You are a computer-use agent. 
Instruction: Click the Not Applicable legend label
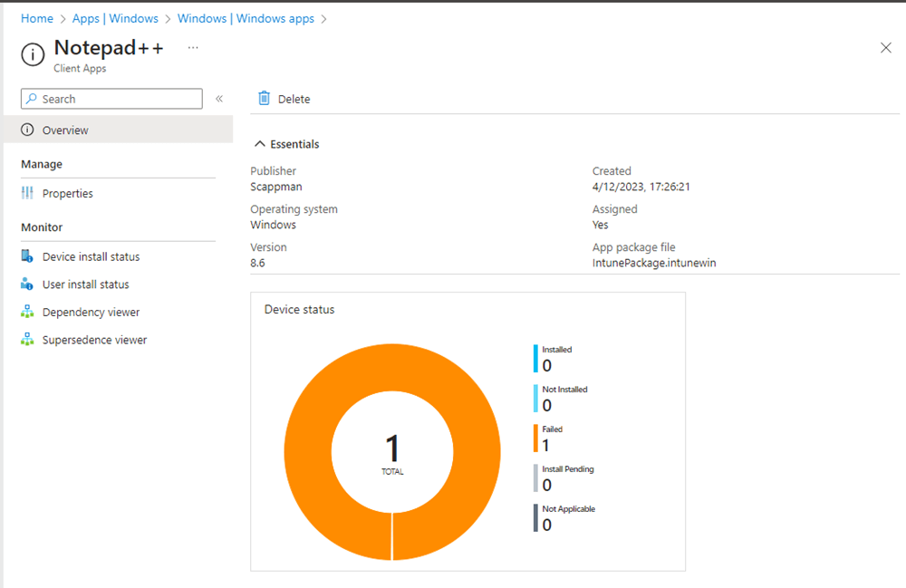pyautogui.click(x=569, y=509)
